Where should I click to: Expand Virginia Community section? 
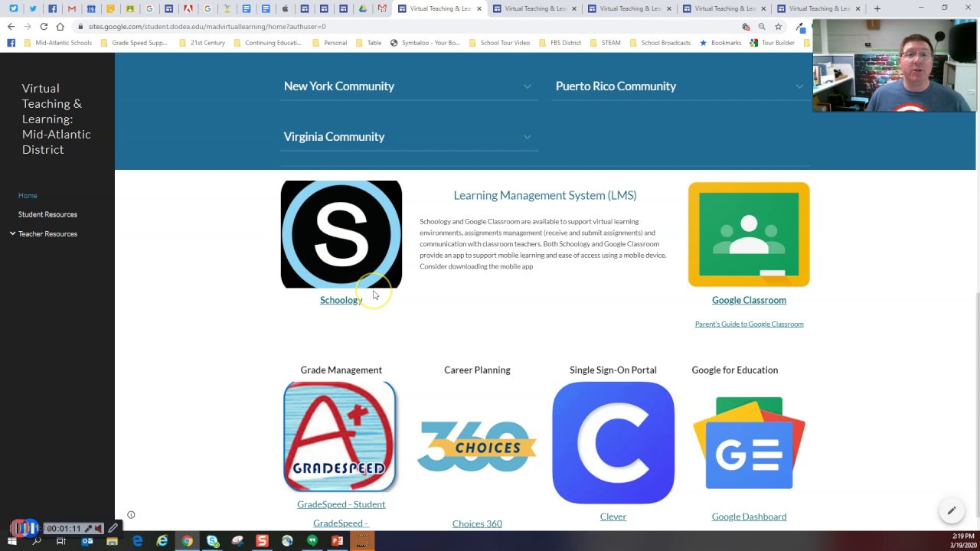tap(409, 137)
